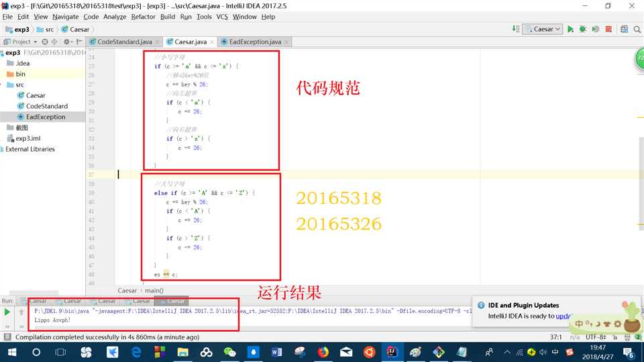Toggle tool window bars at status bar corner
Screen dimensions: 644x362
click(7, 337)
